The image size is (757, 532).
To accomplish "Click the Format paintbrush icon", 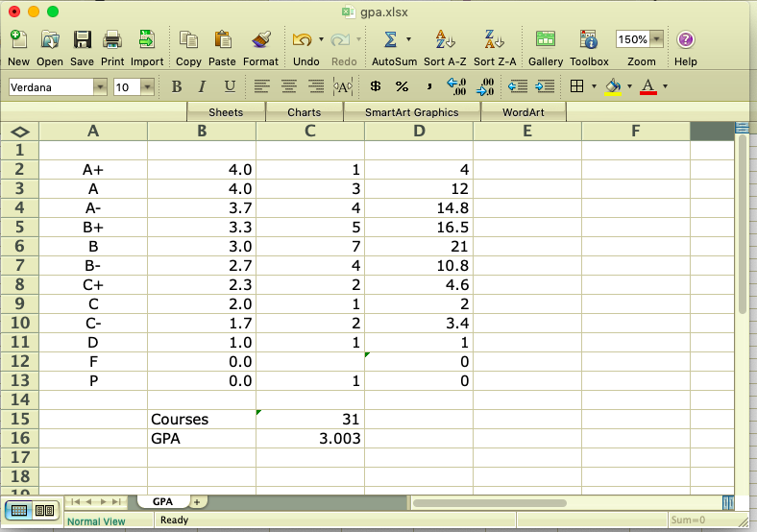I will point(260,40).
